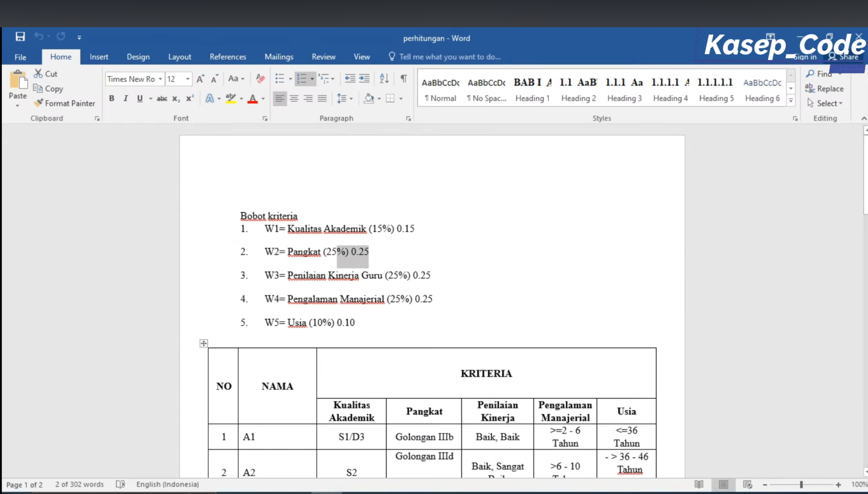Screen dimensions: 868x494
Task: Open the font name dropdown
Action: [x=160, y=79]
